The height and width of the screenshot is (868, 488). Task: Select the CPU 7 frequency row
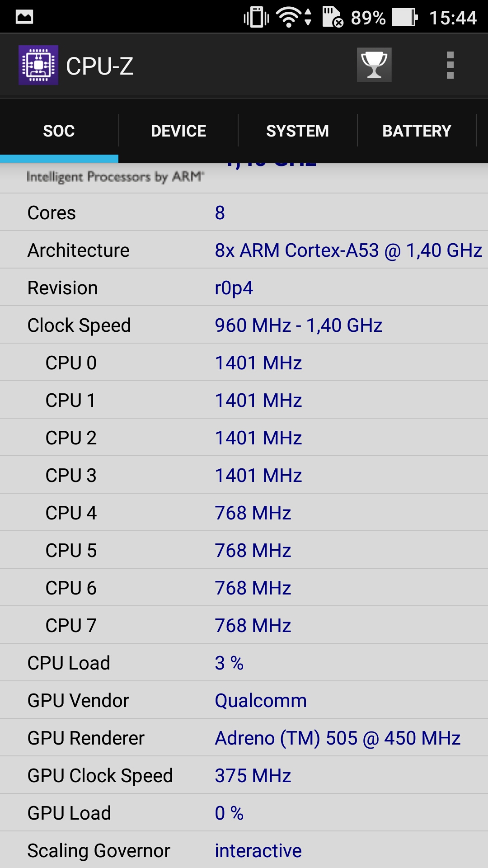pos(244,625)
